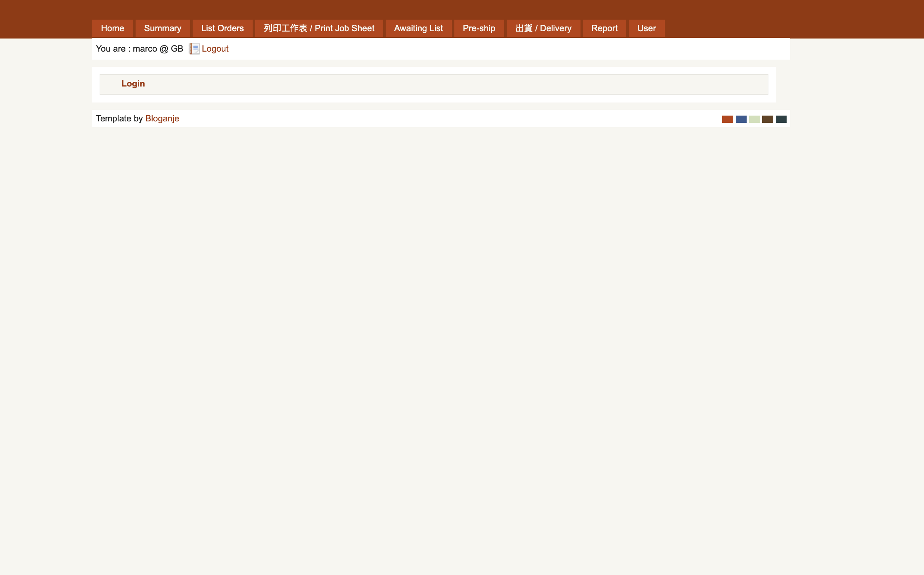Click the Template by footer text
Viewport: 924px width, 575px height.
click(x=119, y=118)
